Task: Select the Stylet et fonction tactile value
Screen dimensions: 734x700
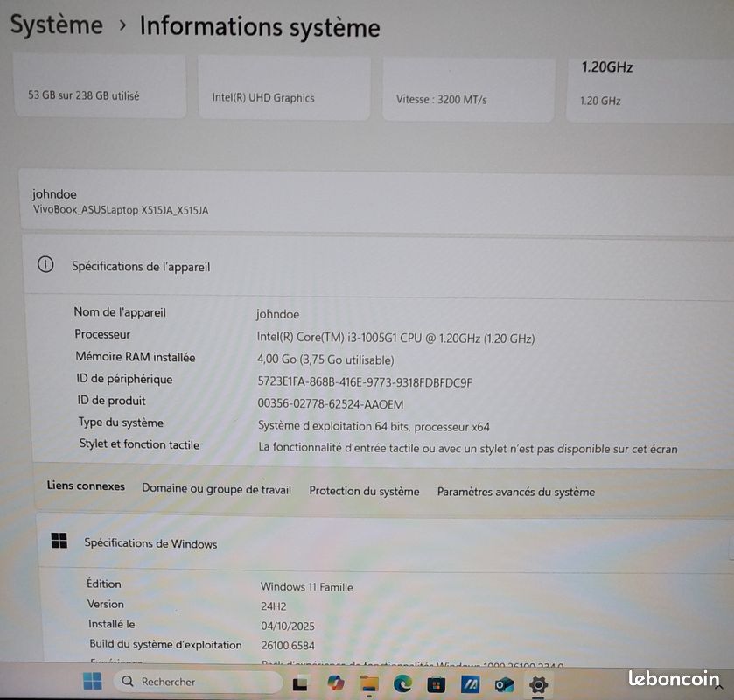Action: 468,448
